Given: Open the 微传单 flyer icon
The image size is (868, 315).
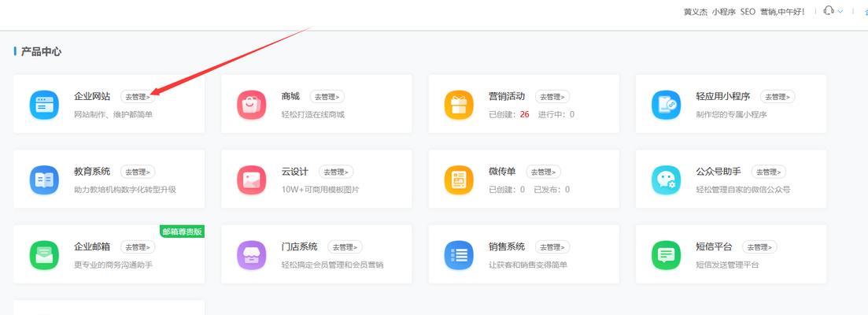Looking at the screenshot, I should 459,180.
